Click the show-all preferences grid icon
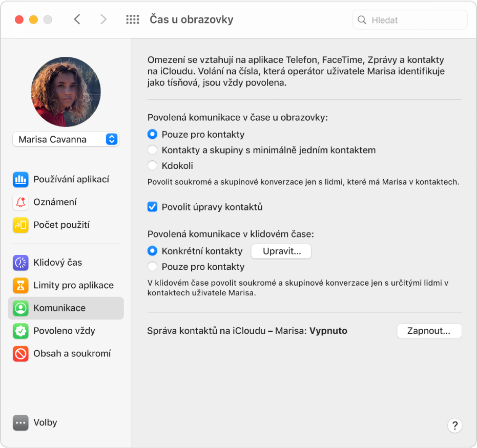This screenshot has width=477, height=448. pyautogui.click(x=132, y=19)
